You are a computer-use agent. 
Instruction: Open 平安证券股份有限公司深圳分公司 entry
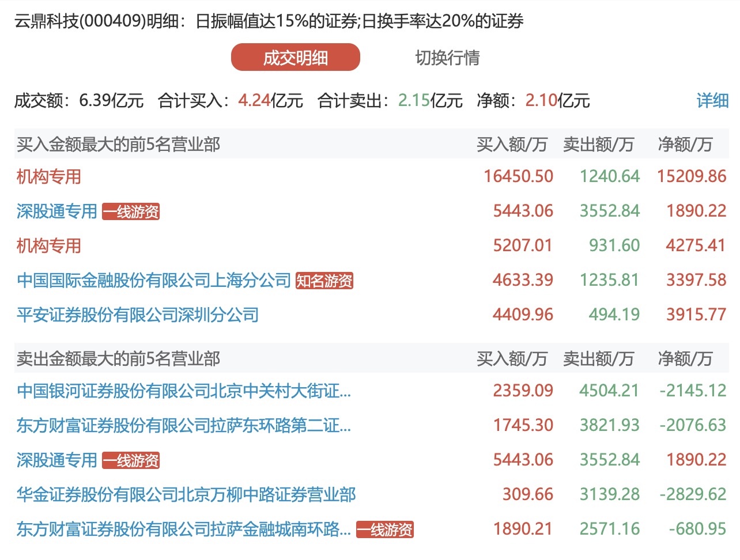point(138,315)
